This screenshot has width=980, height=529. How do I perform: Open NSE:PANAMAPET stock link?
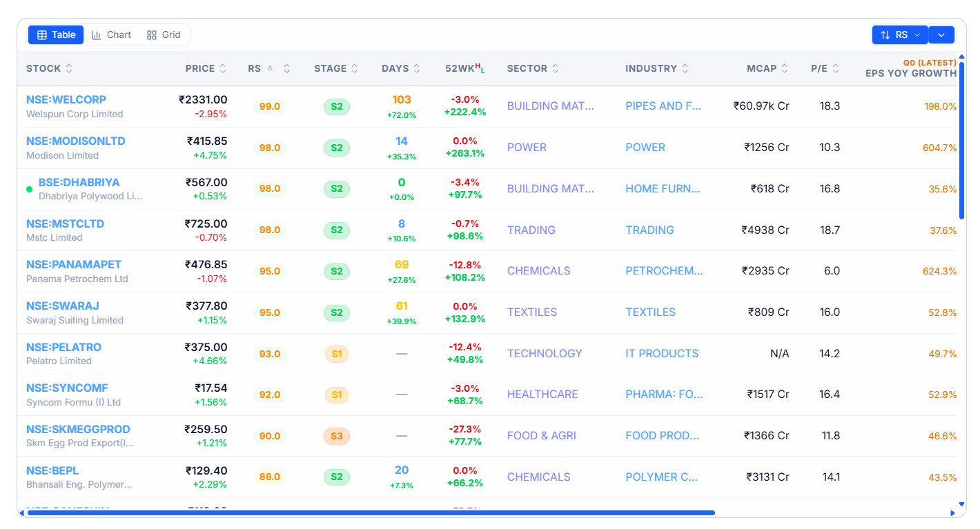point(74,264)
